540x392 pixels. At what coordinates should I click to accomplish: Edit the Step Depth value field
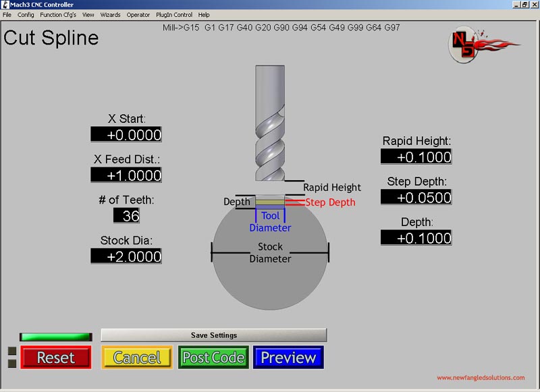click(416, 197)
